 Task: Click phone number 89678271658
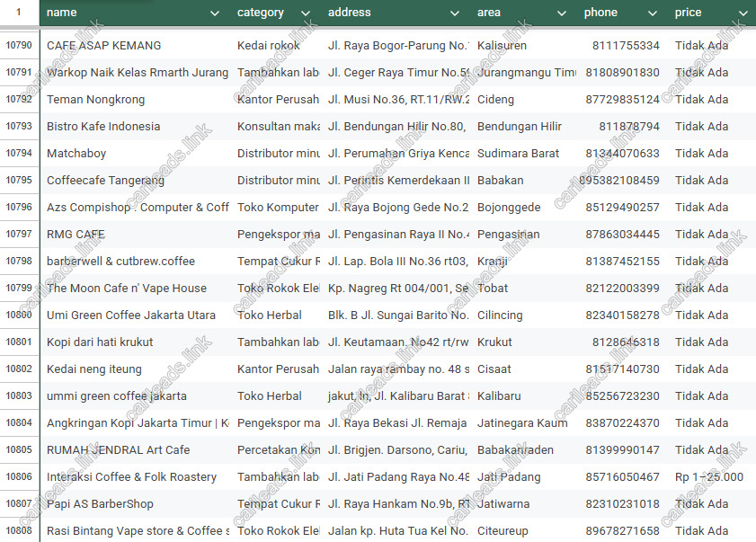tap(622, 531)
